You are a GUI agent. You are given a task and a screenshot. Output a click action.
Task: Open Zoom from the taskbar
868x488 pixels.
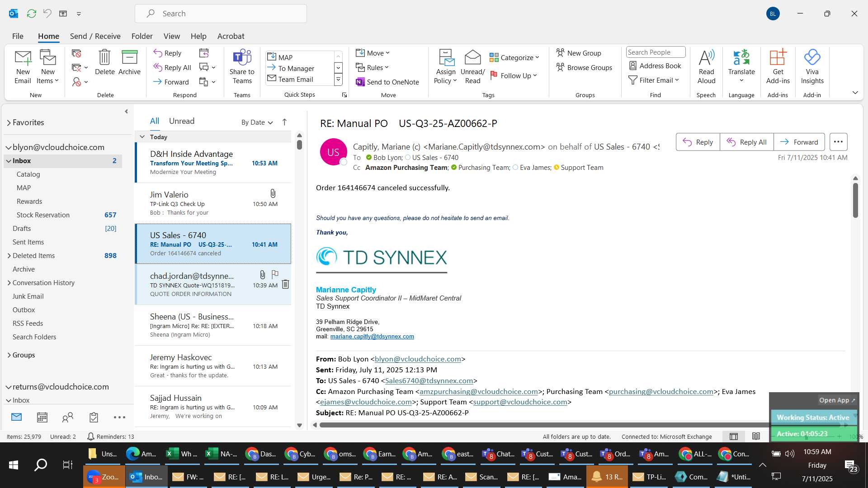(x=104, y=477)
